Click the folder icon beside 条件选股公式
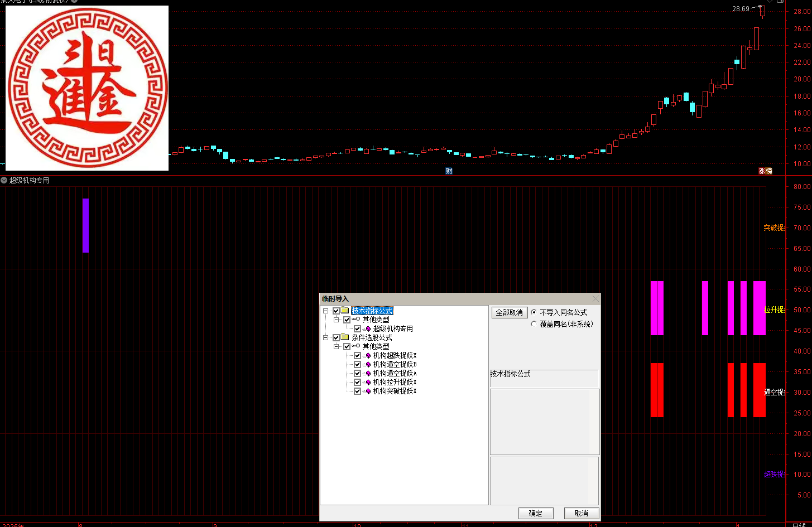Image resolution: width=812 pixels, height=527 pixels. pyautogui.click(x=345, y=337)
